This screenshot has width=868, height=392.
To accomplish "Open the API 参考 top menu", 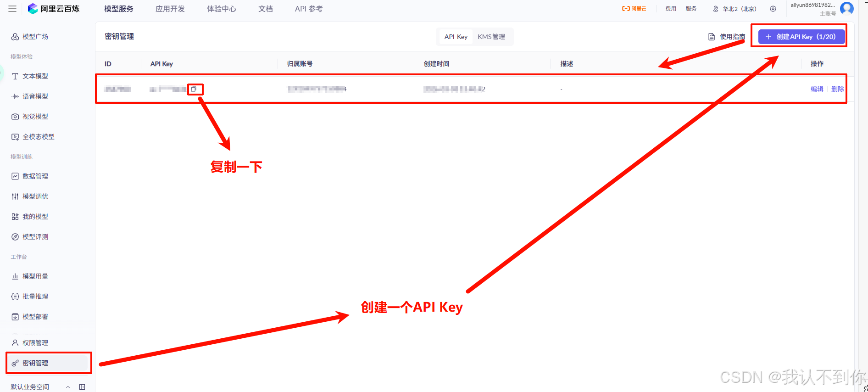I will click(309, 9).
